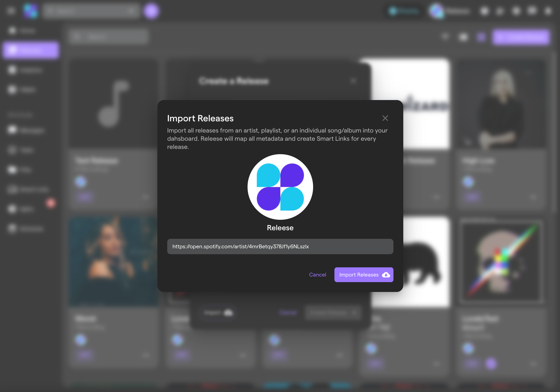Click the Cancel link in the dialog
Viewport: 560px width, 392px height.
click(x=317, y=275)
